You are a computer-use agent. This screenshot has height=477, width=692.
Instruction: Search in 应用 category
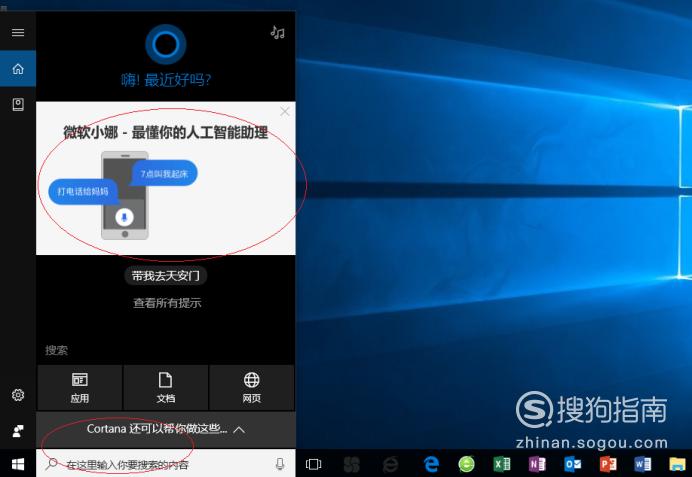80,387
